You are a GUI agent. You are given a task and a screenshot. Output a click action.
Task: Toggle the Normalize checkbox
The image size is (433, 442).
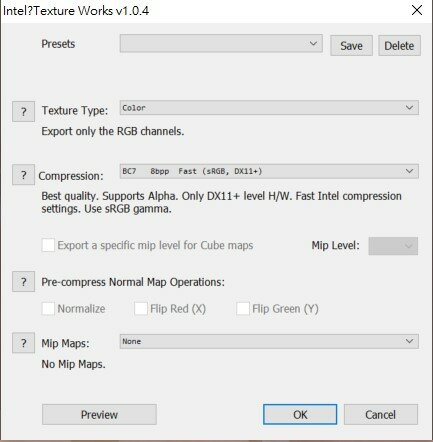[x=48, y=309]
